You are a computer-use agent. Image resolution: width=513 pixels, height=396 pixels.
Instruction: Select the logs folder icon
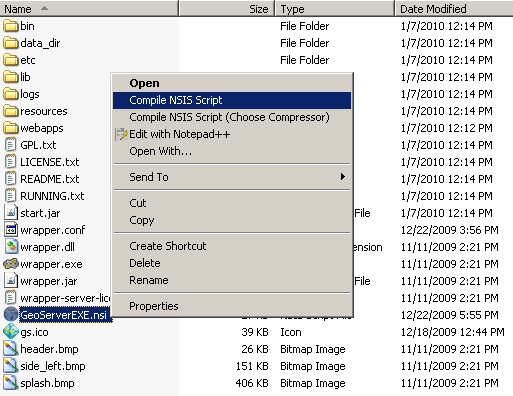tap(11, 94)
